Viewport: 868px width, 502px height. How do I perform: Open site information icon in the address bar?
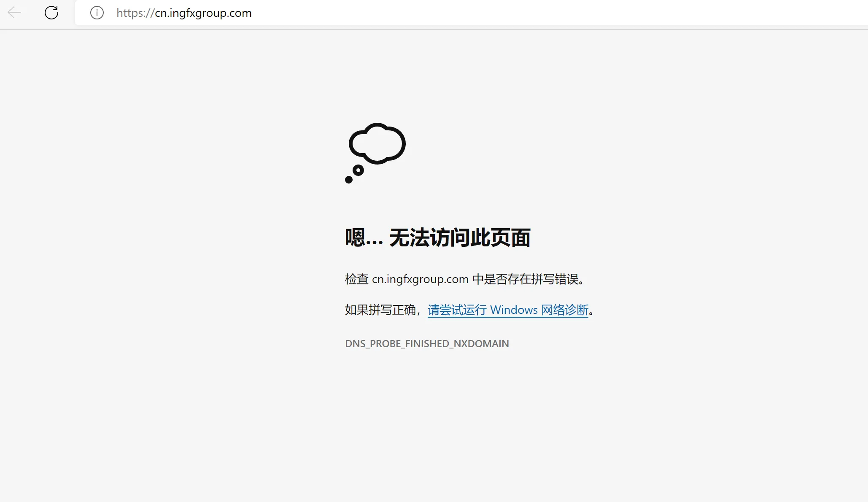point(97,13)
